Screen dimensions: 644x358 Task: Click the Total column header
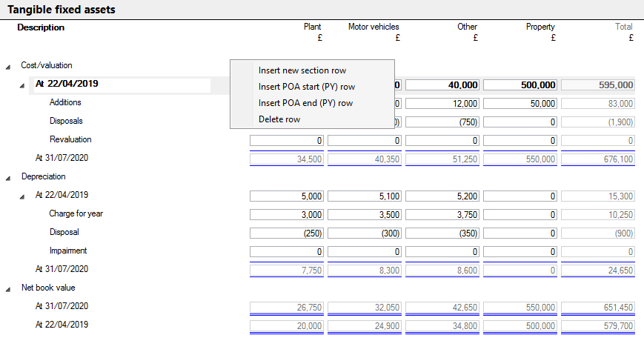coord(623,27)
